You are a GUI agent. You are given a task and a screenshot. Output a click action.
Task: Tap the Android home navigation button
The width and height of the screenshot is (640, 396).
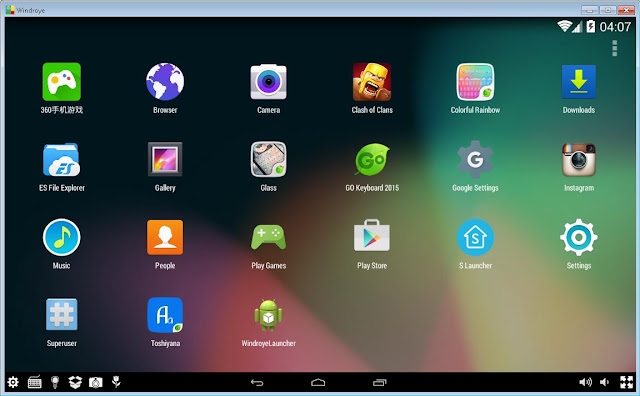coord(318,383)
